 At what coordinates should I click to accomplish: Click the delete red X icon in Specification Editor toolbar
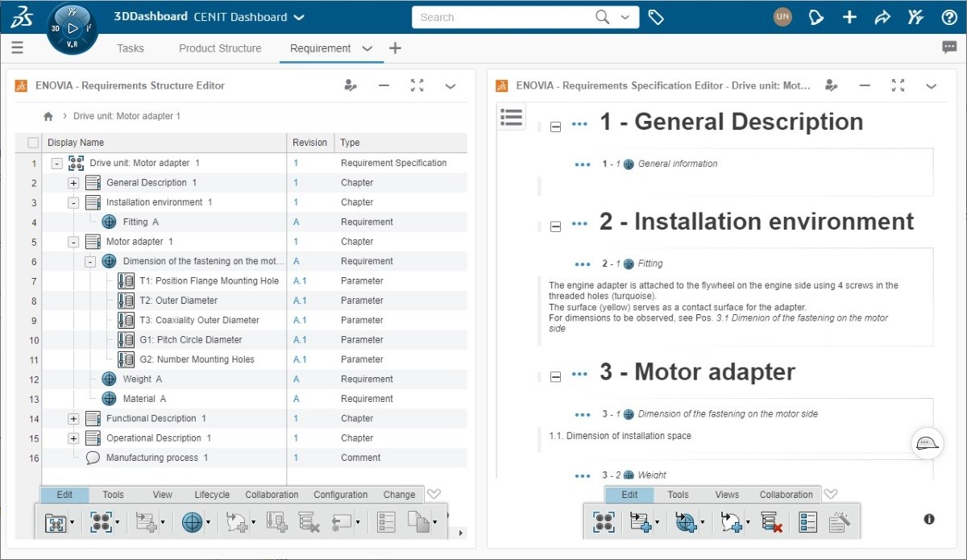coord(772,522)
